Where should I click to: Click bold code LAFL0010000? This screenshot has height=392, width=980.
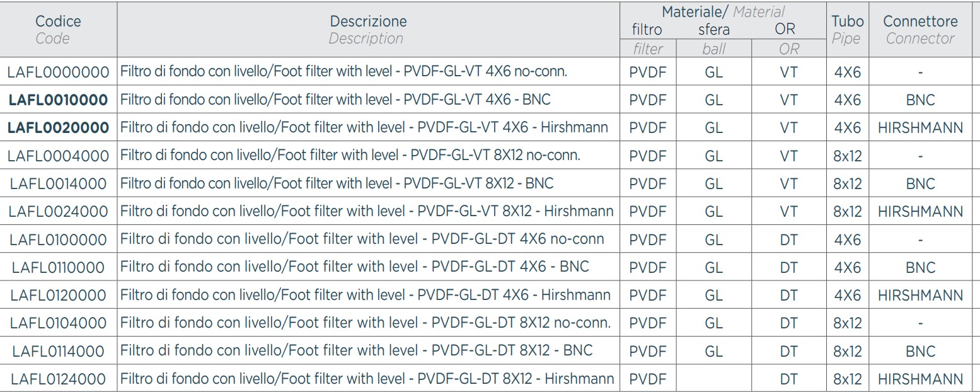point(58,100)
